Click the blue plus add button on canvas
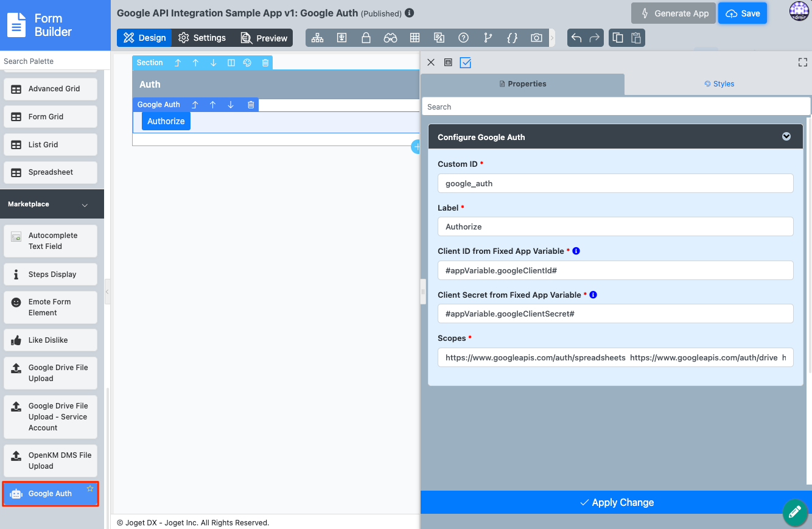Screen dimensions: 812x529 [x=416, y=146]
